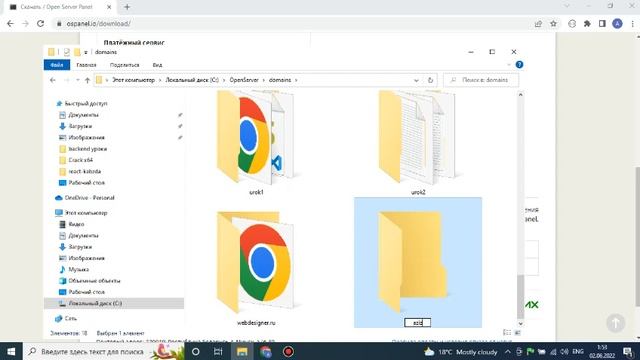Click domains breadcrumb in address bar
The height and width of the screenshot is (360, 640).
(x=280, y=80)
